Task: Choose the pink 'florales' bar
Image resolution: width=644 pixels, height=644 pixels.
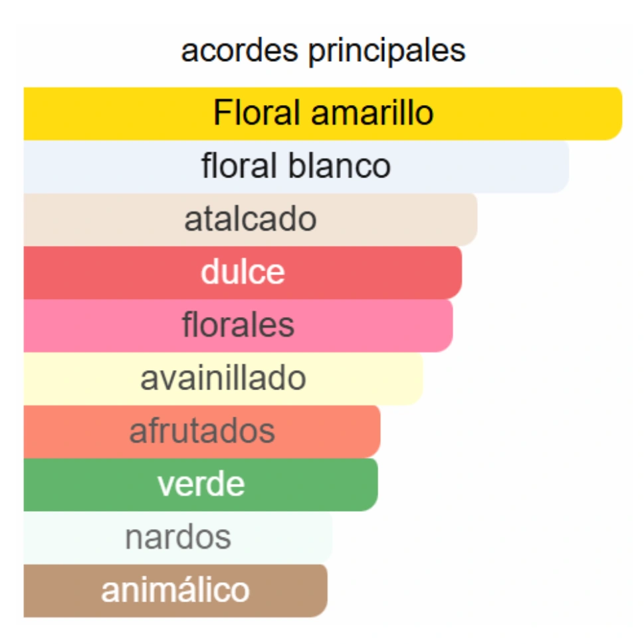Action: (x=238, y=326)
